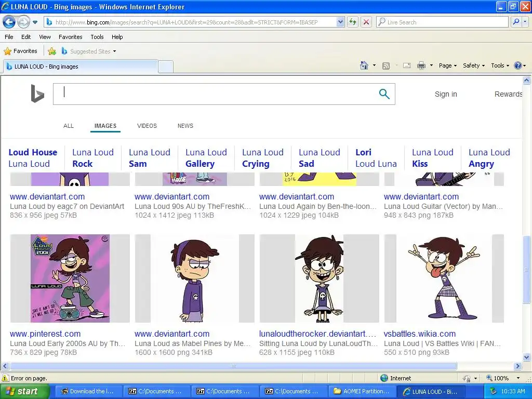Click the Sign in link
The width and height of the screenshot is (532, 399).
point(446,95)
